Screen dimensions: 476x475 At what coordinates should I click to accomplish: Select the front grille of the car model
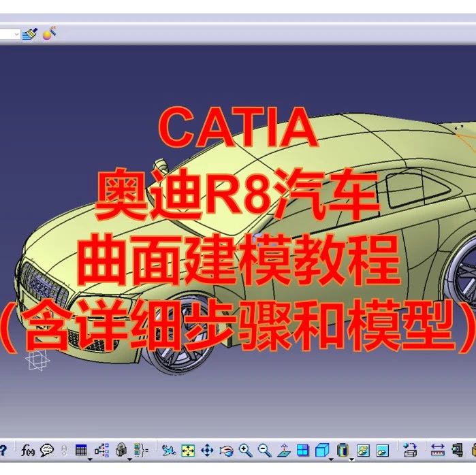click(46, 285)
